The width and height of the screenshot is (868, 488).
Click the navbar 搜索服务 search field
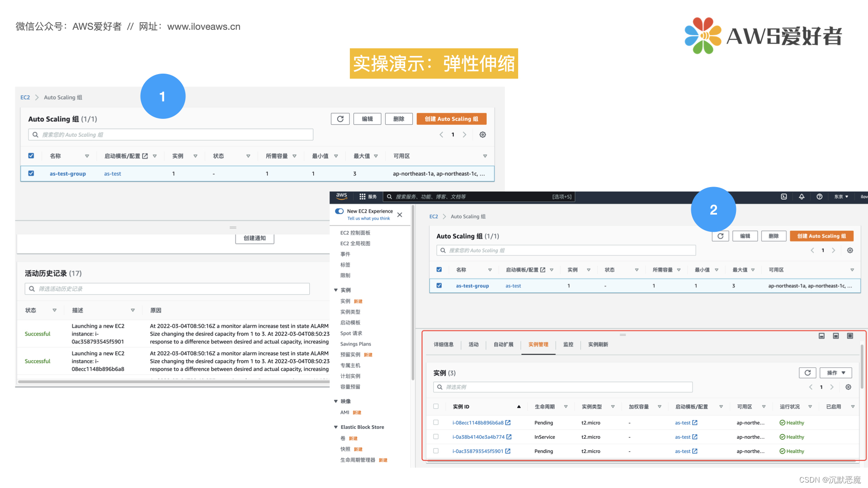(x=479, y=197)
